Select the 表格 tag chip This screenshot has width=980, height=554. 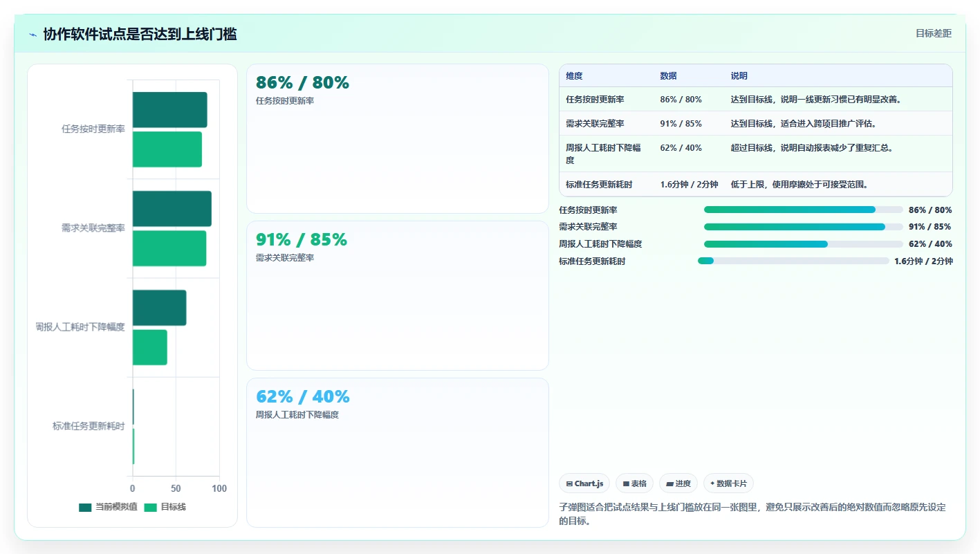coord(634,483)
